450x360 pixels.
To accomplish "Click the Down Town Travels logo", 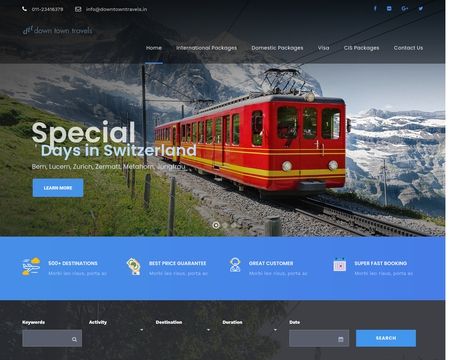I will (57, 30).
